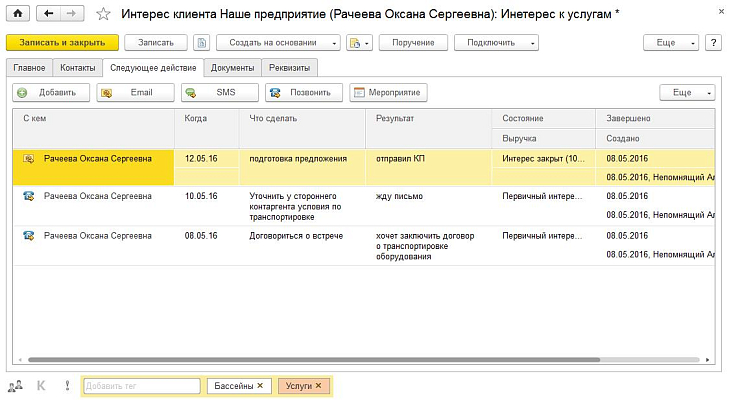Add this form to favorites with the star

pyautogui.click(x=102, y=16)
